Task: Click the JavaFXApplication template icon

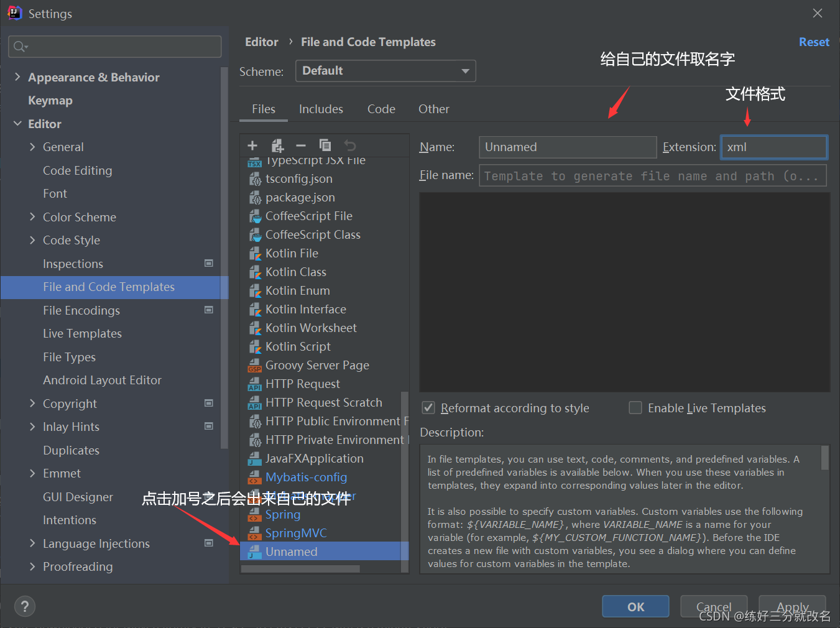Action: [255, 459]
